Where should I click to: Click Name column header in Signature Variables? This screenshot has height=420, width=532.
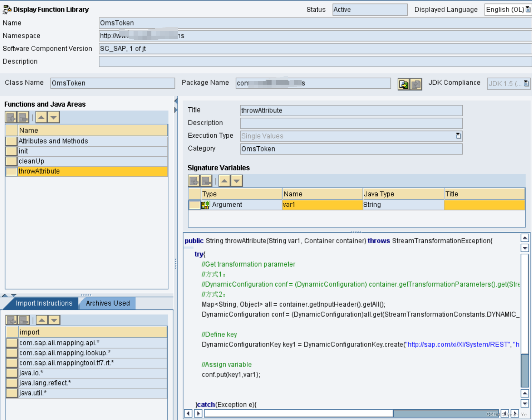pos(322,194)
